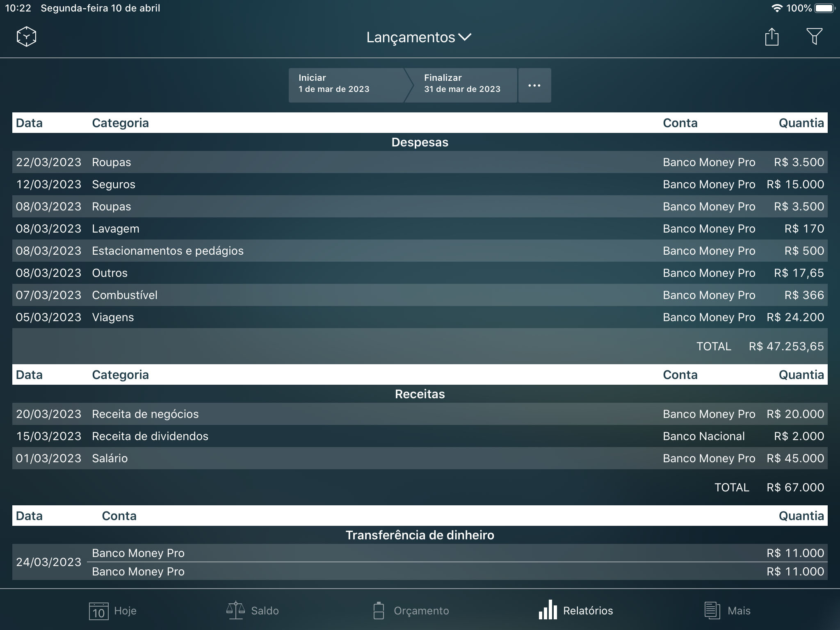Tap the Receitas section heading

coord(420,394)
